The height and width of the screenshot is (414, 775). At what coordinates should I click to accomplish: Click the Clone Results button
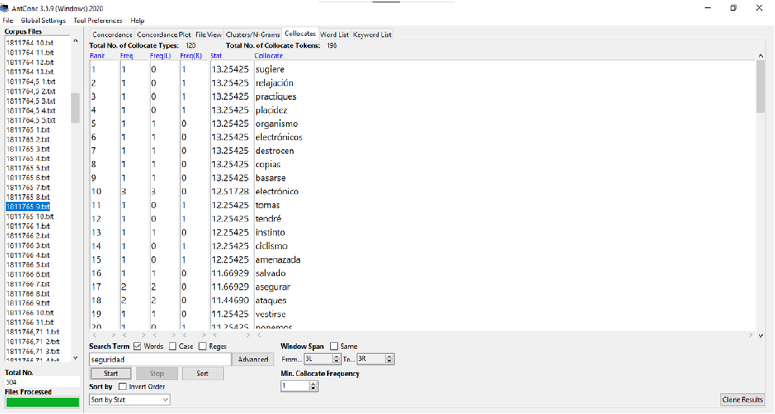(x=742, y=400)
